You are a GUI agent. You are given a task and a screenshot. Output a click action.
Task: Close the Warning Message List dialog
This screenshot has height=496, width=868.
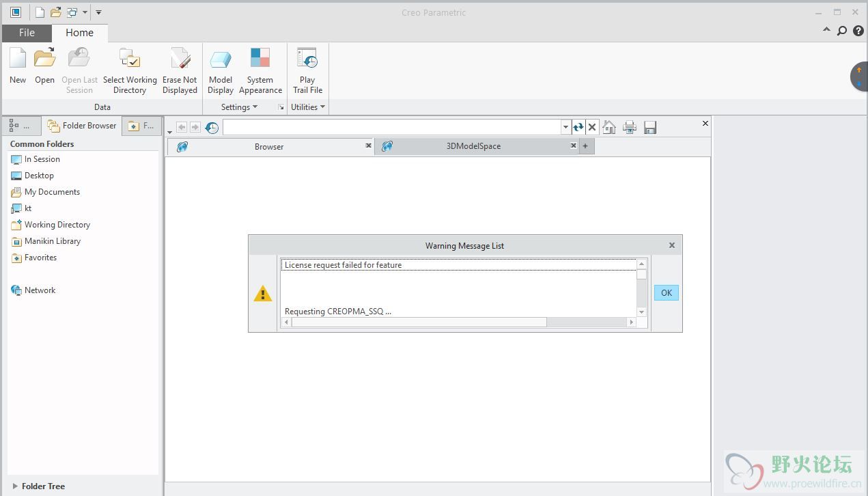[x=672, y=245]
